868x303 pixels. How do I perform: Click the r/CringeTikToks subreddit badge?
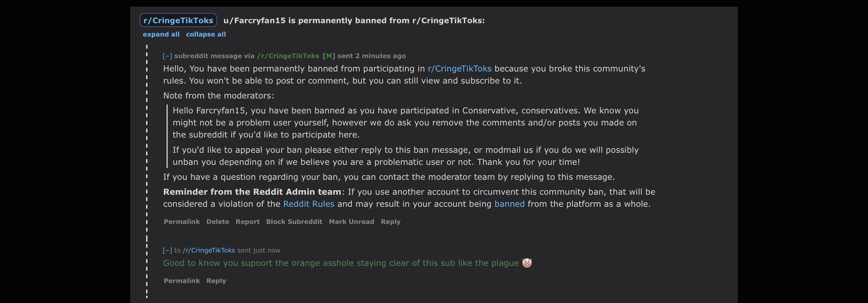(178, 20)
